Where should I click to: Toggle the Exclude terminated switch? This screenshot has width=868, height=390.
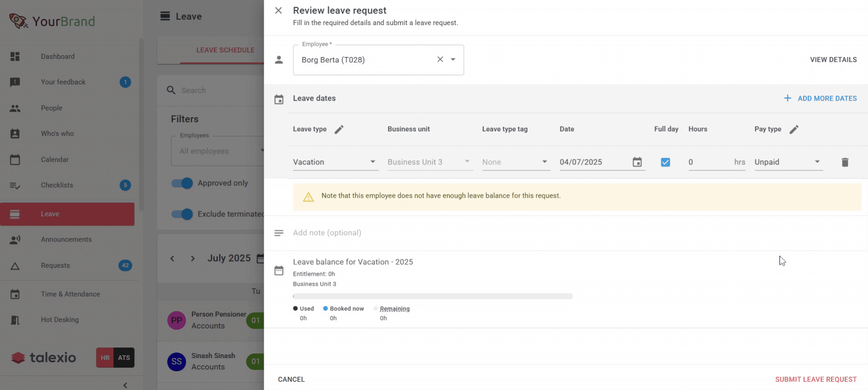pyautogui.click(x=182, y=214)
